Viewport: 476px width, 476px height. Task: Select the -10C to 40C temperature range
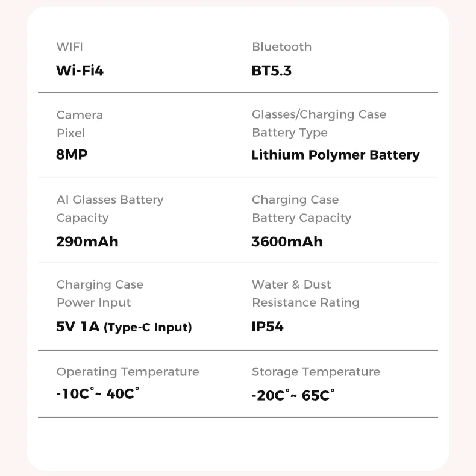98,394
